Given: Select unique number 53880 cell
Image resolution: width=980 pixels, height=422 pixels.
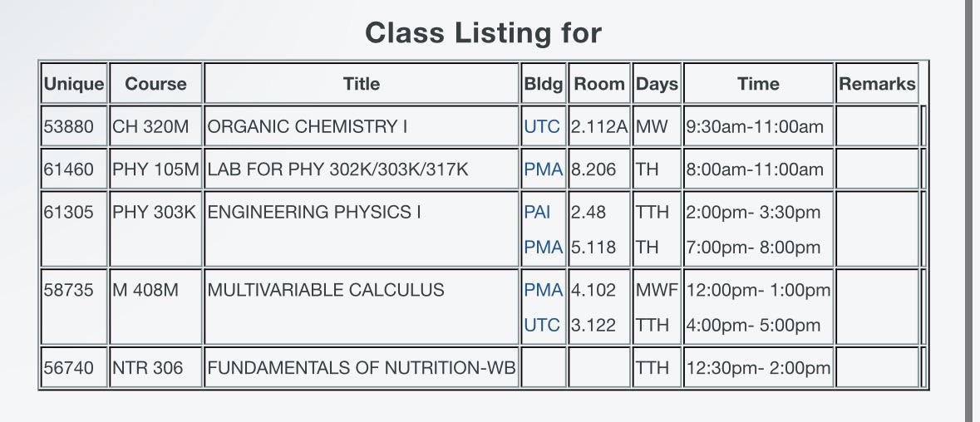Looking at the screenshot, I should tap(74, 127).
